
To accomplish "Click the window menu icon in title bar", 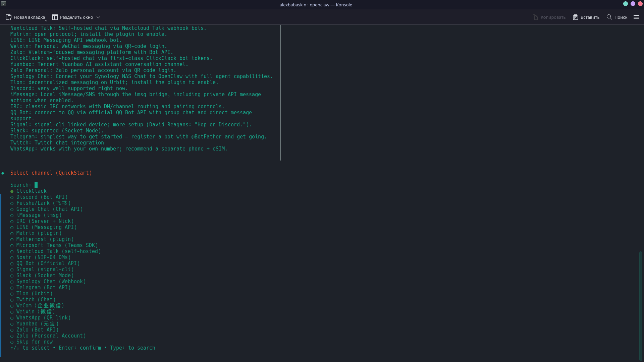I will pos(4,4).
